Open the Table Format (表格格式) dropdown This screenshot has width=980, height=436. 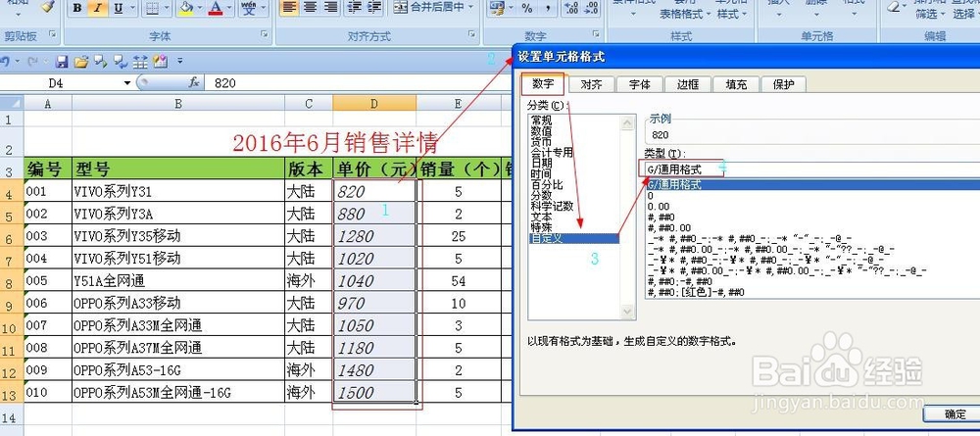click(686, 14)
